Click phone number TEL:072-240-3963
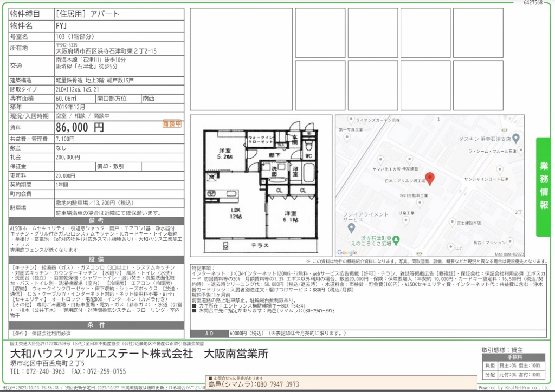Viewport: 555px width, 392px height. [x=37, y=371]
